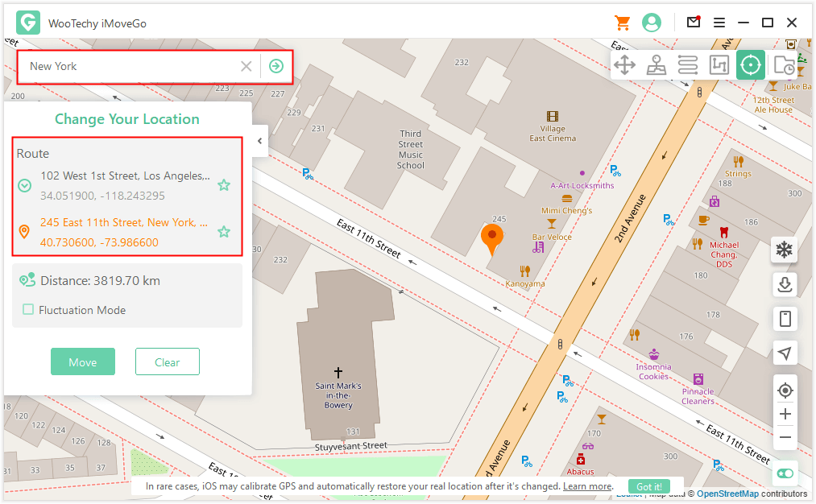The height and width of the screenshot is (504, 816).
Task: Open the user account profile menu
Action: 651,23
